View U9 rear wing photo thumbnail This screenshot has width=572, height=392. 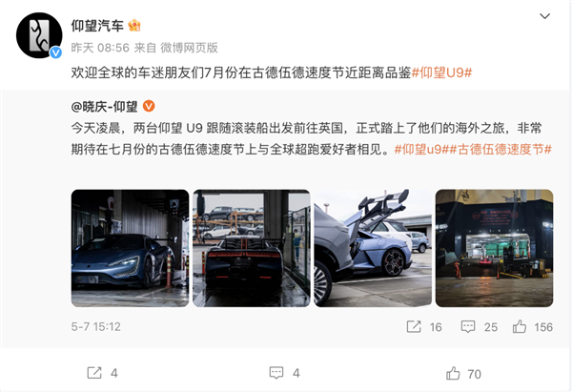point(373,248)
